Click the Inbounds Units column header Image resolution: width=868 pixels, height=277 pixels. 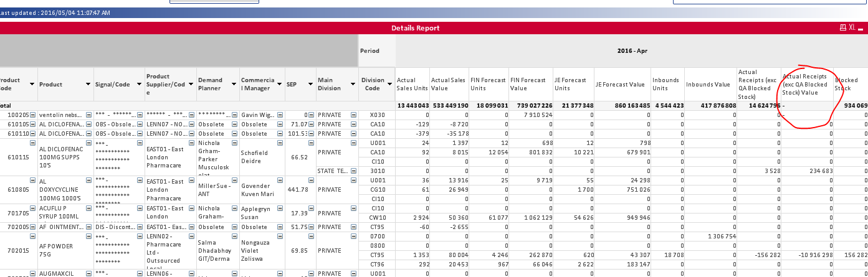pos(668,84)
